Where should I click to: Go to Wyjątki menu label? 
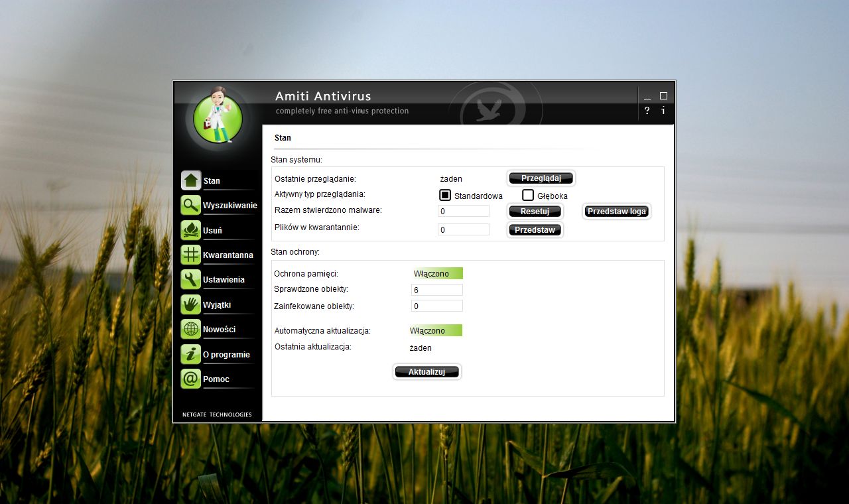tap(217, 305)
